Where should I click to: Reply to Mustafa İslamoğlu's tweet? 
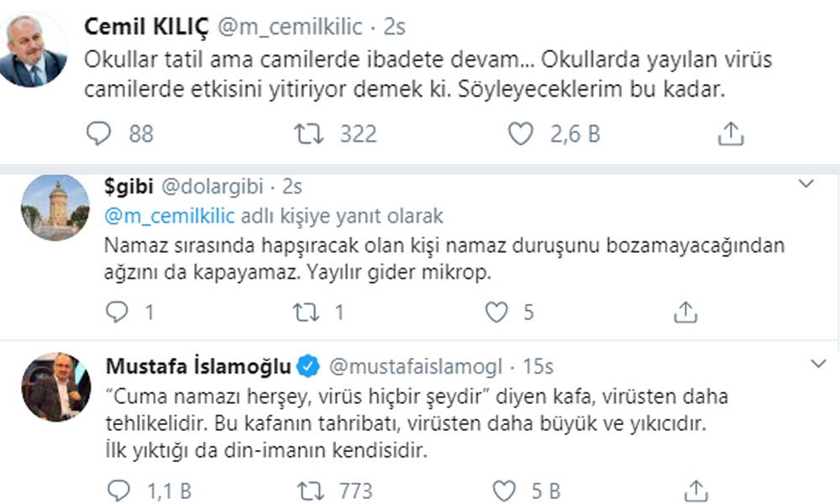[x=118, y=489]
